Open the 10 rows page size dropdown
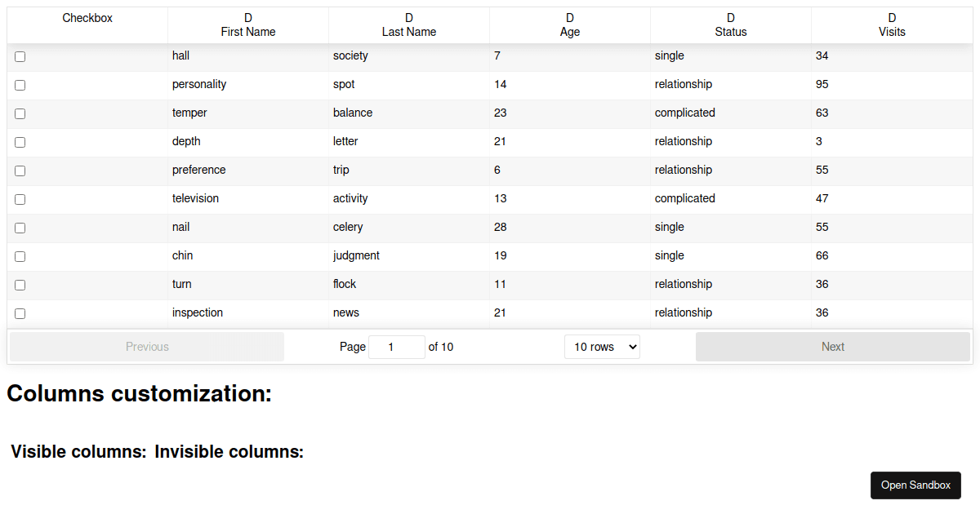Image resolution: width=980 pixels, height=514 pixels. pos(602,347)
